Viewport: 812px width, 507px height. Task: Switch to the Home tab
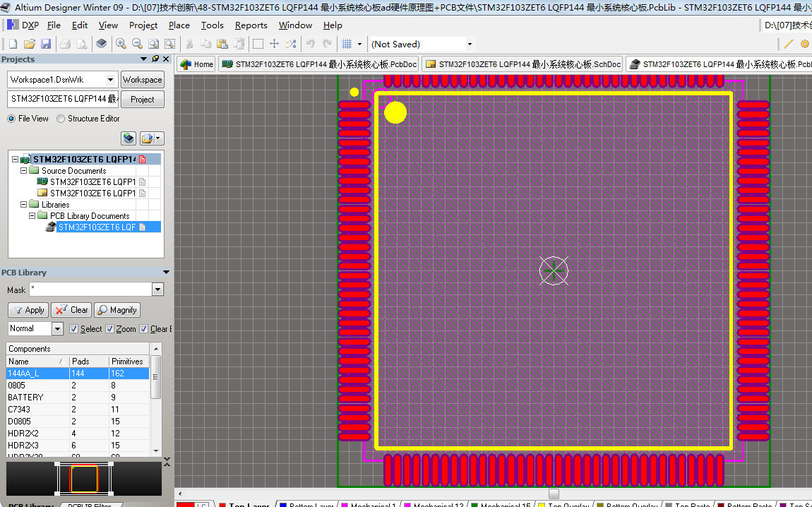click(x=196, y=64)
